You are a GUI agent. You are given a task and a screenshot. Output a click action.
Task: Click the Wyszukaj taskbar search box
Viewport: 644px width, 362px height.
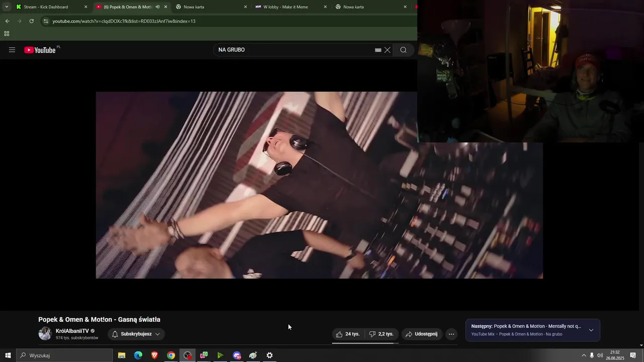pyautogui.click(x=64, y=355)
